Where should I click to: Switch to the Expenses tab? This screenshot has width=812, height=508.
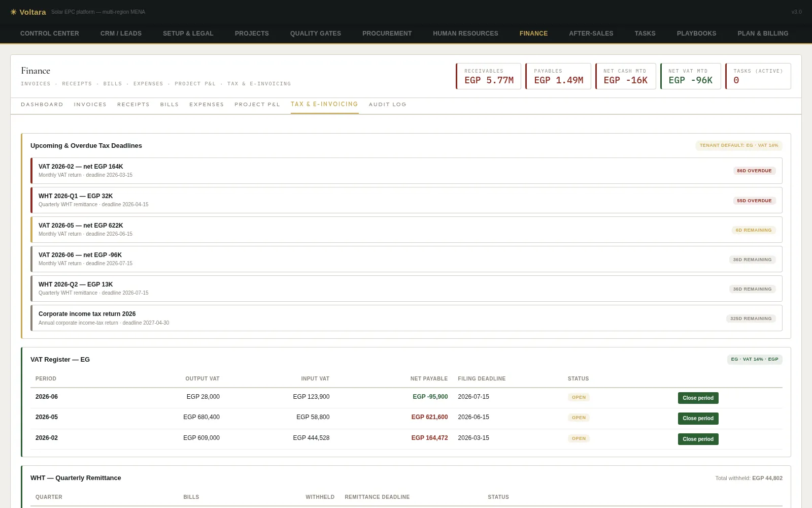(207, 105)
